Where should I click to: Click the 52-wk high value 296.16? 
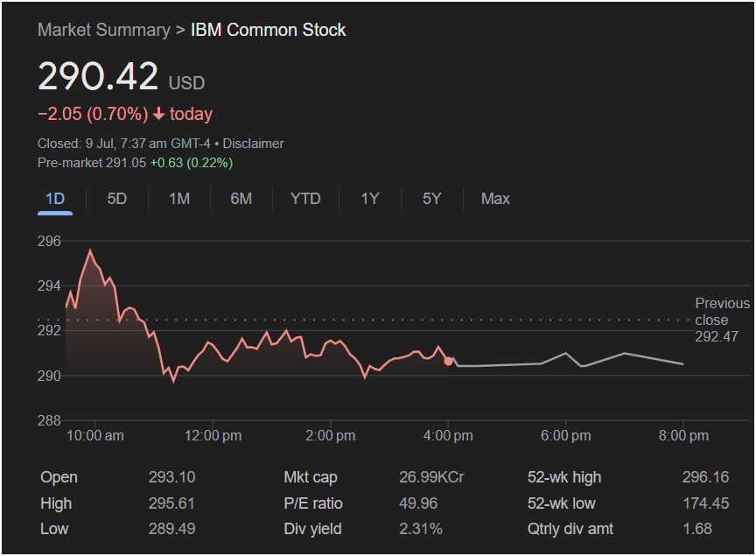[x=705, y=477]
